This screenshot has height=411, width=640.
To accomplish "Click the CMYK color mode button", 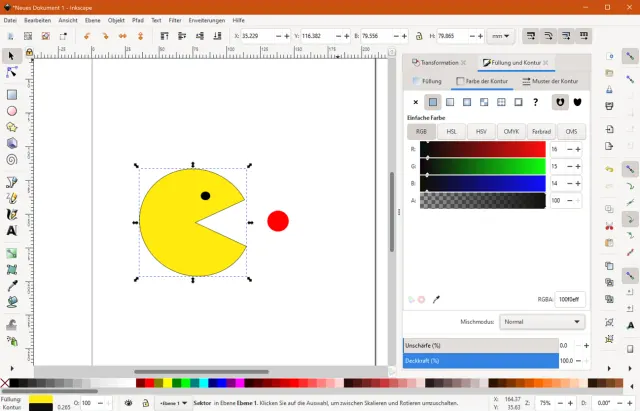I will 511,131.
